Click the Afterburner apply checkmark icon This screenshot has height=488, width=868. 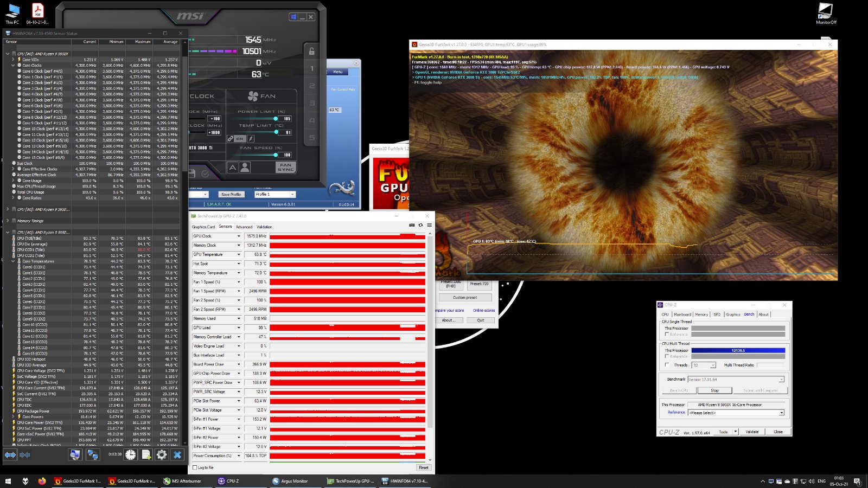click(205, 174)
